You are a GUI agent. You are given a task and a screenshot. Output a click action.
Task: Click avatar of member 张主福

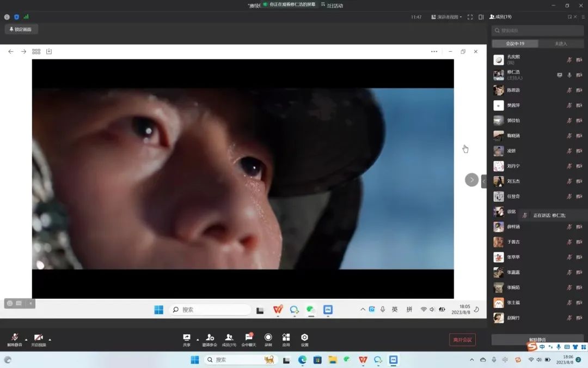(498, 303)
